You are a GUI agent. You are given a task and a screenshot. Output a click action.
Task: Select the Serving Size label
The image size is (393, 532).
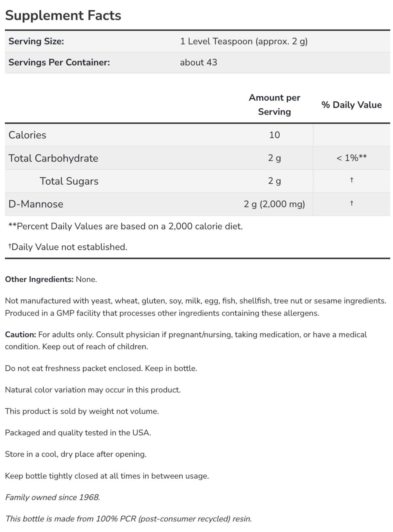click(x=36, y=41)
